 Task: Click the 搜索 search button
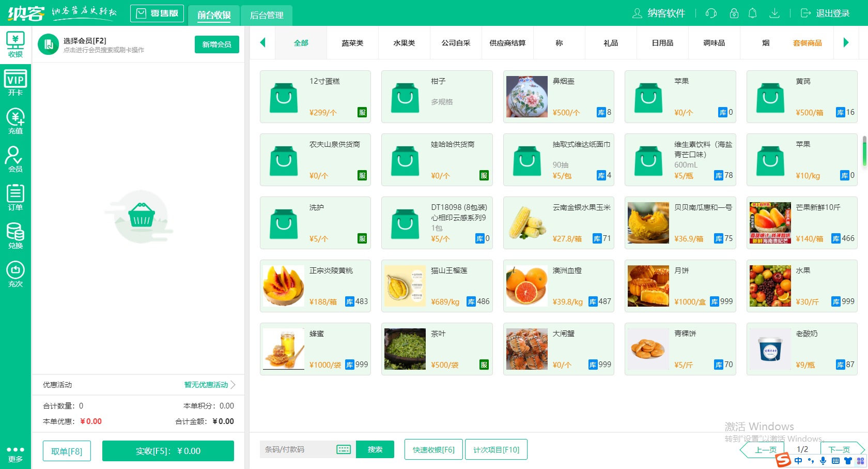[x=375, y=449]
